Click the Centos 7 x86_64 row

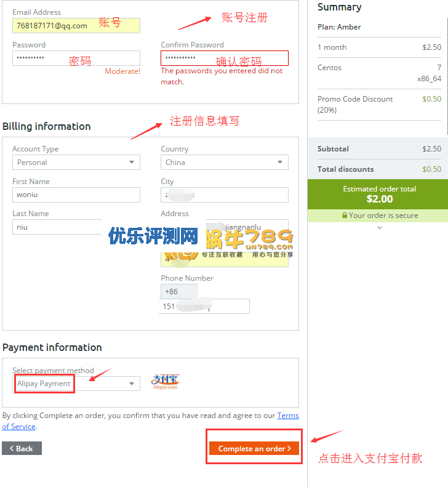coord(379,73)
